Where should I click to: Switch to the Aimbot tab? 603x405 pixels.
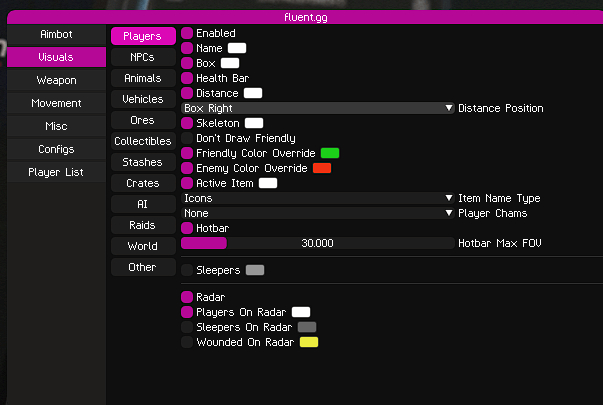[x=56, y=34]
